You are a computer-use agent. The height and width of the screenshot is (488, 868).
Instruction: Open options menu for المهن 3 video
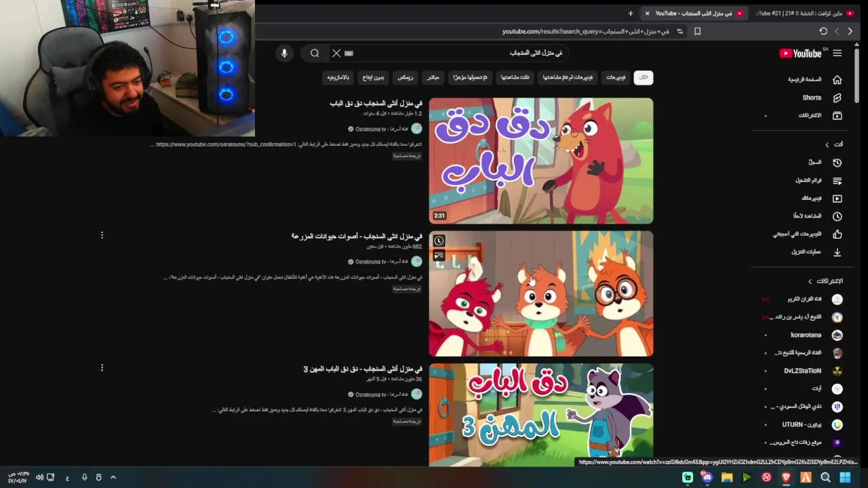tap(102, 367)
